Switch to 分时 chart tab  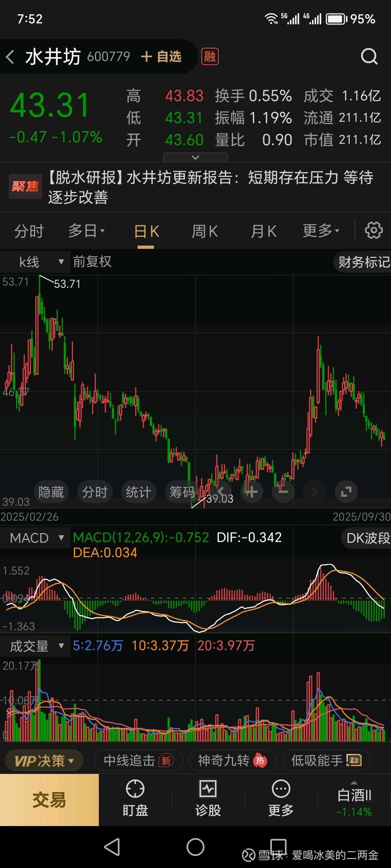(29, 231)
